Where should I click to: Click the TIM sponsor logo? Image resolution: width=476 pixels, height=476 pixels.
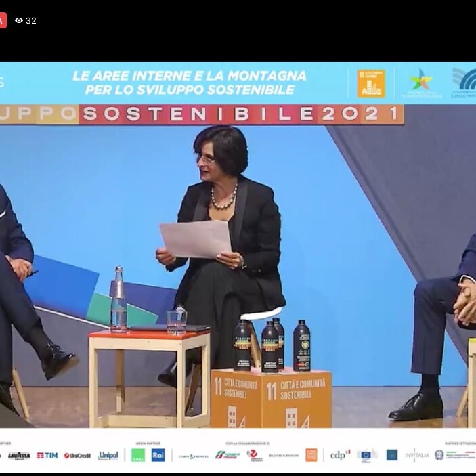click(x=47, y=456)
